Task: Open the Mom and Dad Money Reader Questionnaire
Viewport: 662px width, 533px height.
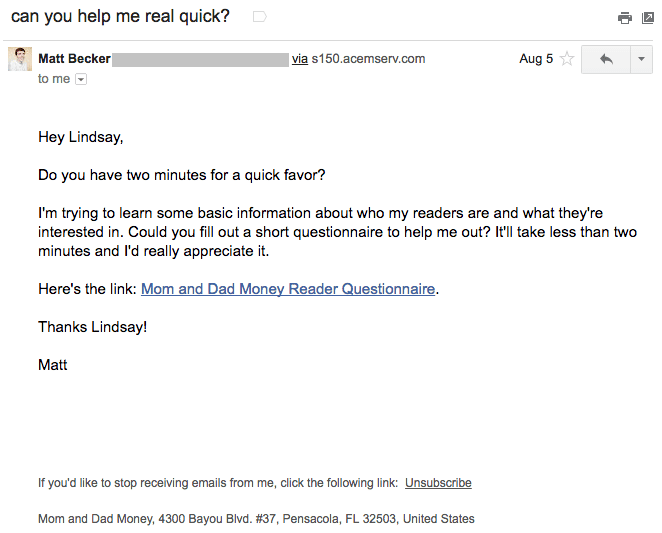Action: tap(288, 289)
